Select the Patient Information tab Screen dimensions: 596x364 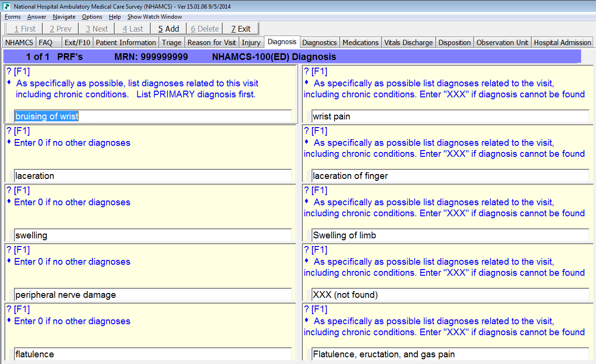coord(126,43)
